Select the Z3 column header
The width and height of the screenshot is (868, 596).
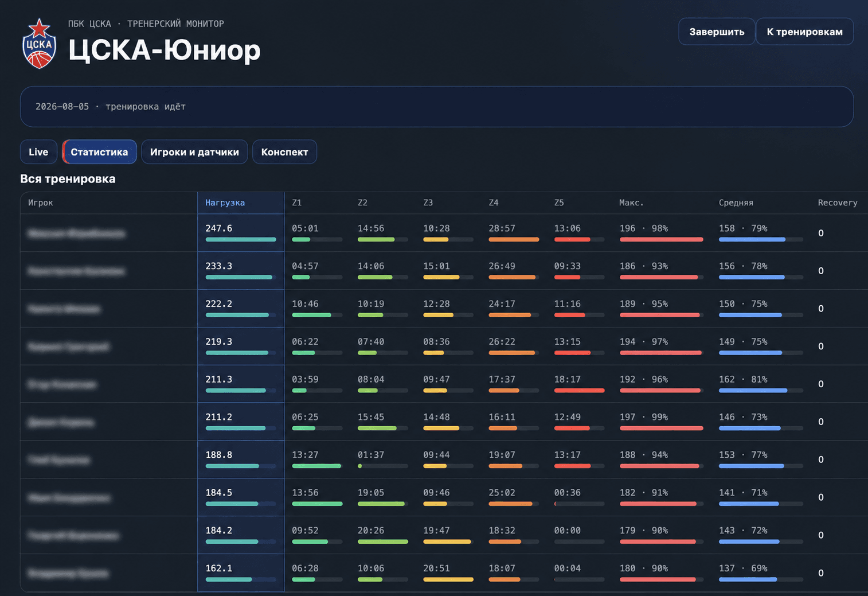click(428, 202)
